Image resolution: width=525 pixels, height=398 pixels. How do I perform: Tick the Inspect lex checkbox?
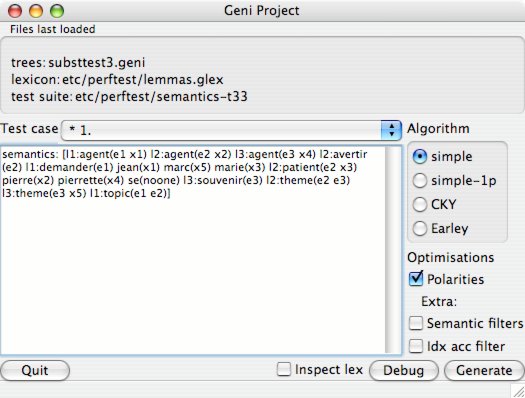(x=284, y=370)
